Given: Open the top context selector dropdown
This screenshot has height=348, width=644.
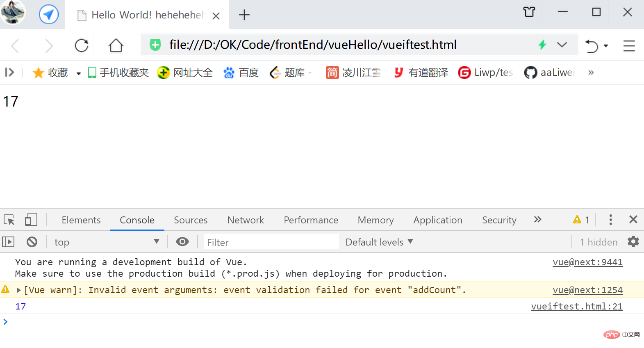Looking at the screenshot, I should pyautogui.click(x=107, y=242).
